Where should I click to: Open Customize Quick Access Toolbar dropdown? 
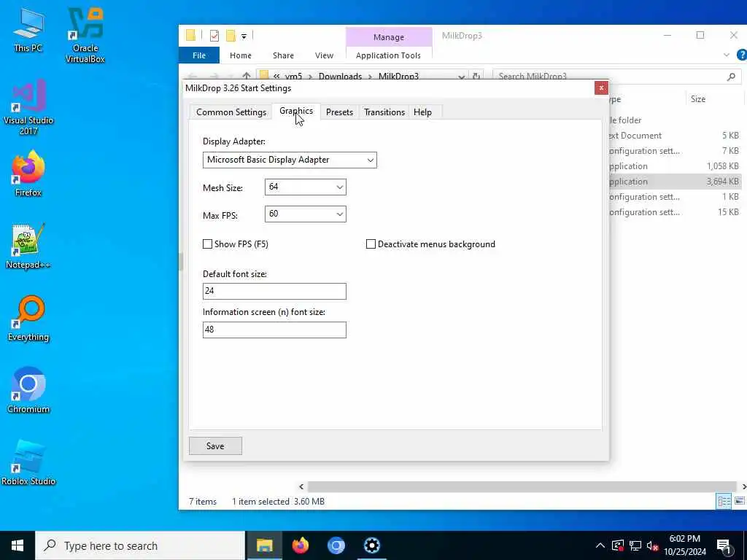click(x=244, y=36)
